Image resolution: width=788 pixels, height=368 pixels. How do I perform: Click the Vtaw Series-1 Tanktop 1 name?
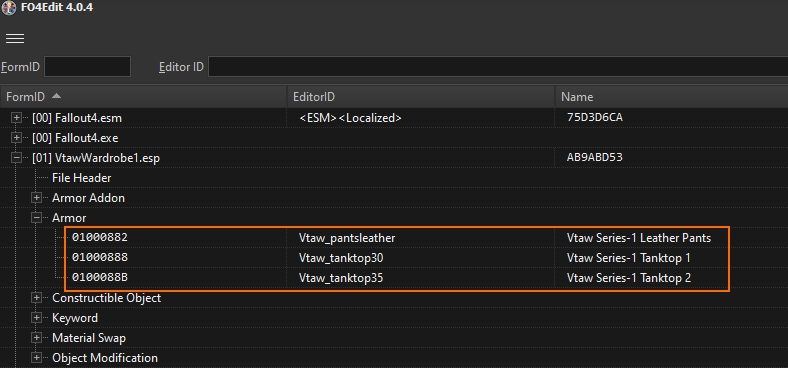pyautogui.click(x=629, y=258)
